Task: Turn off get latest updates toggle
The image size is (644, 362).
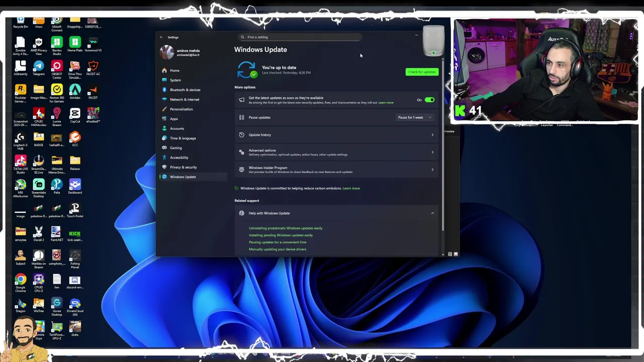Action: [x=429, y=100]
